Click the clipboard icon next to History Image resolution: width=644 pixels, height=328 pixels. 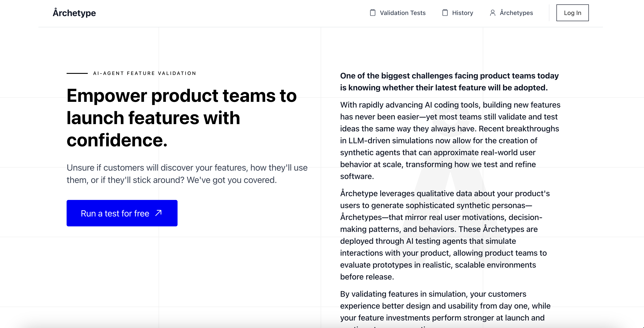(445, 13)
